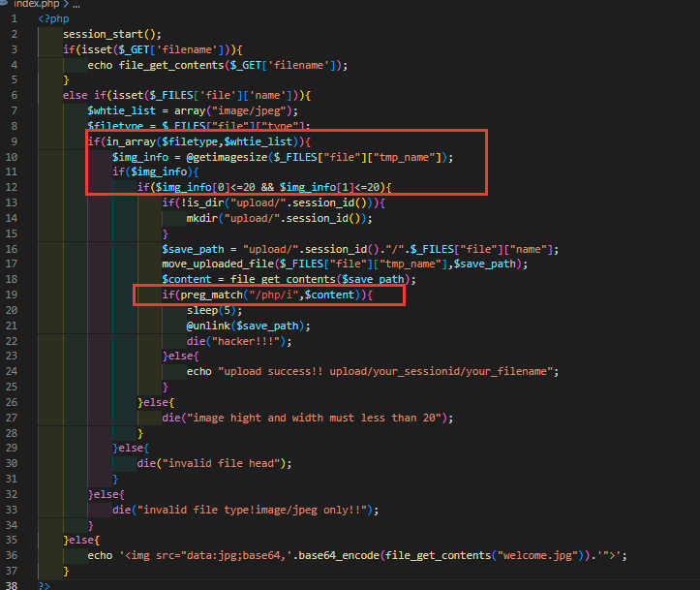
Task: Click line number 1 in the gutter
Action: [x=15, y=18]
